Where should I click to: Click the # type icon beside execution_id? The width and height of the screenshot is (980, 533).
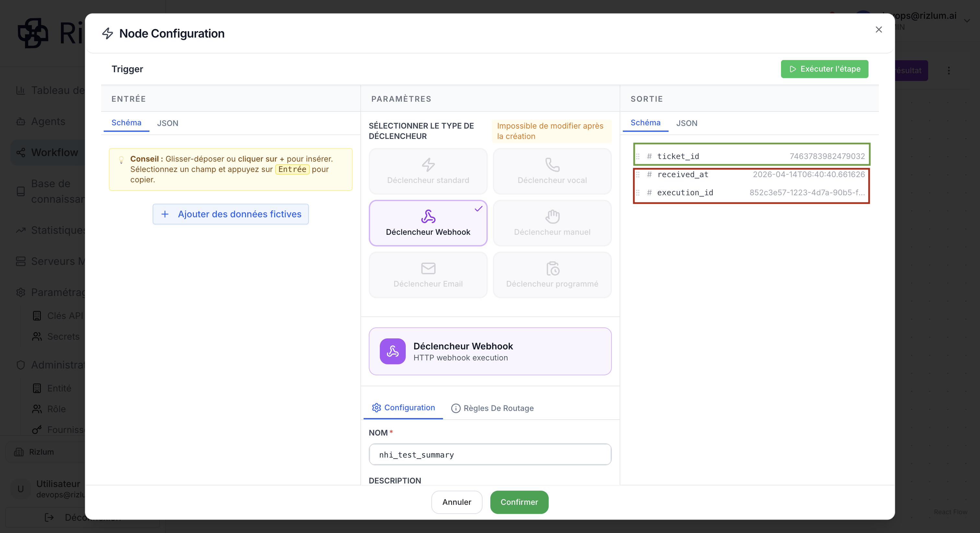click(649, 193)
